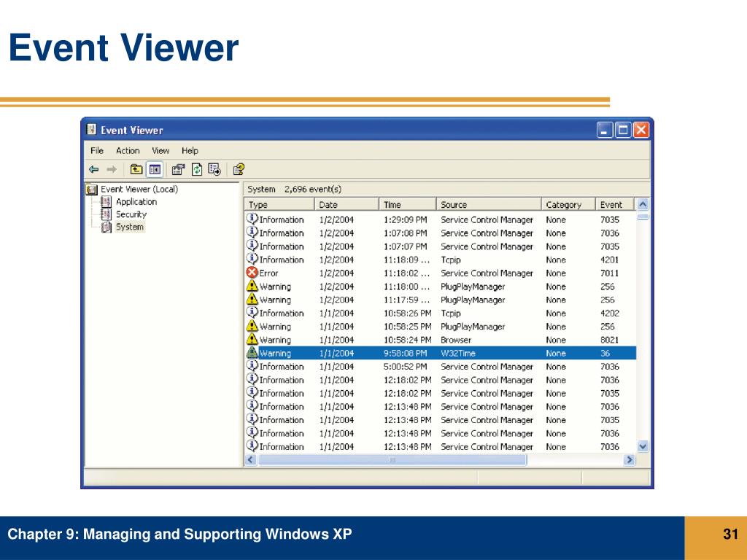The image size is (747, 560).
Task: Click the System log icon in tree
Action: tap(107, 227)
